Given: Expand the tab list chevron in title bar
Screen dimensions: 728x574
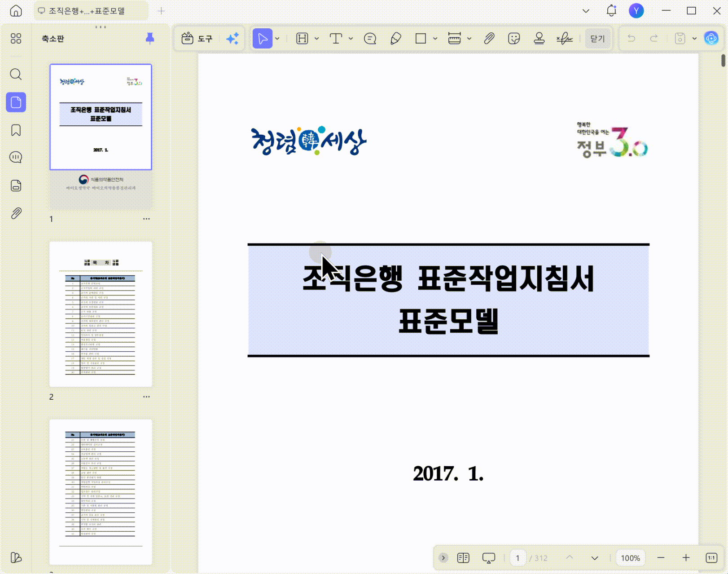Looking at the screenshot, I should pyautogui.click(x=586, y=11).
